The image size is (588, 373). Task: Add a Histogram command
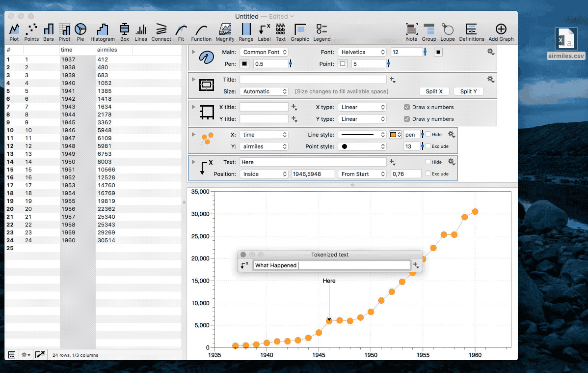click(x=103, y=32)
